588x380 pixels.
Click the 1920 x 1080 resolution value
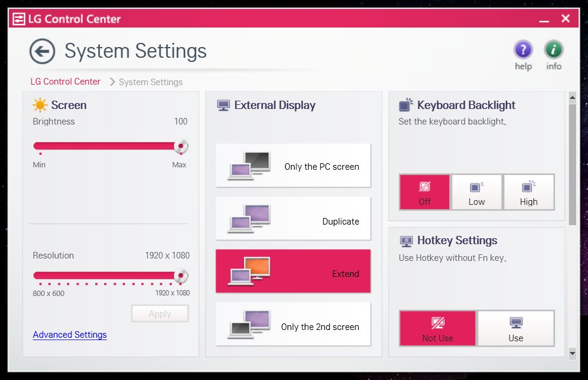click(167, 256)
